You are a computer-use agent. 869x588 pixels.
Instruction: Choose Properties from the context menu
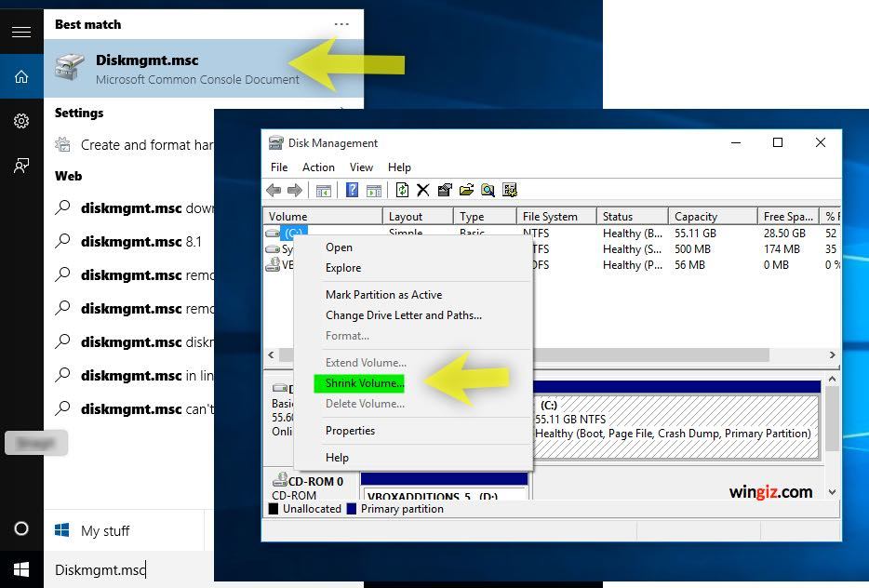pyautogui.click(x=413, y=431)
